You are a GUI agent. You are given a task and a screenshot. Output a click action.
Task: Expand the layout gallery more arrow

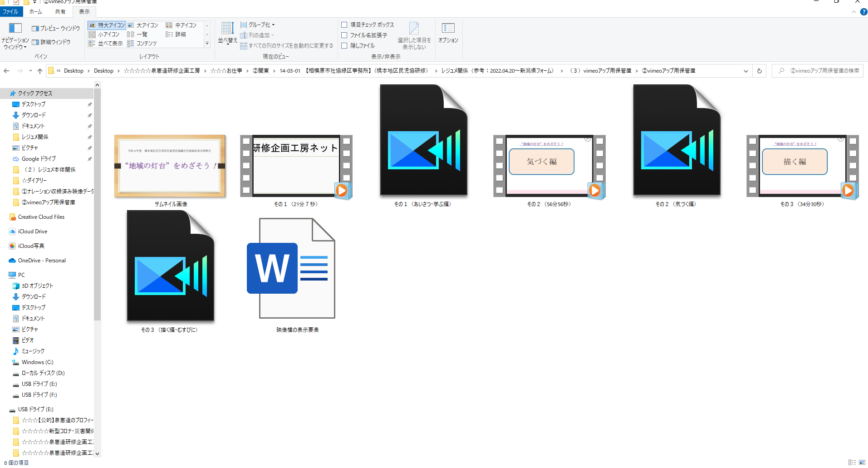click(x=207, y=44)
